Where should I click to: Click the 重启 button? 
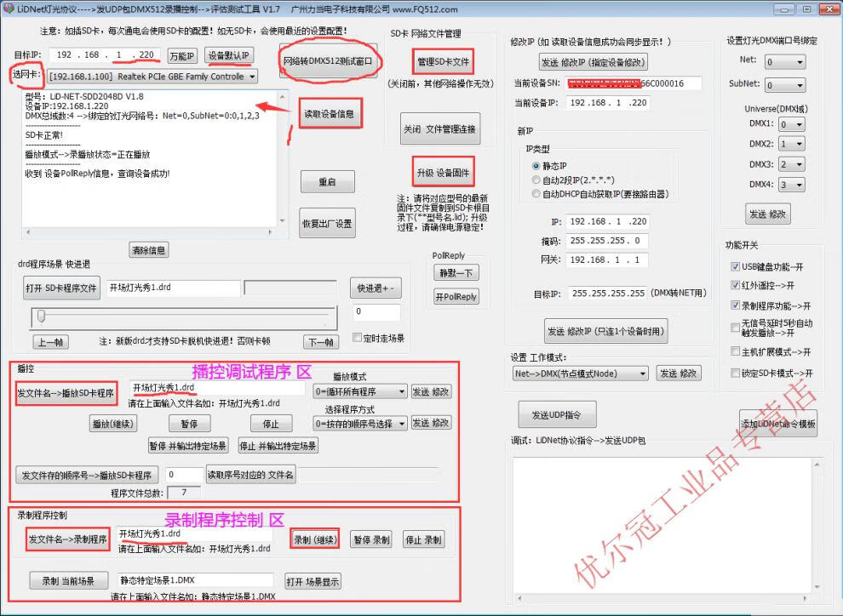pyautogui.click(x=328, y=182)
